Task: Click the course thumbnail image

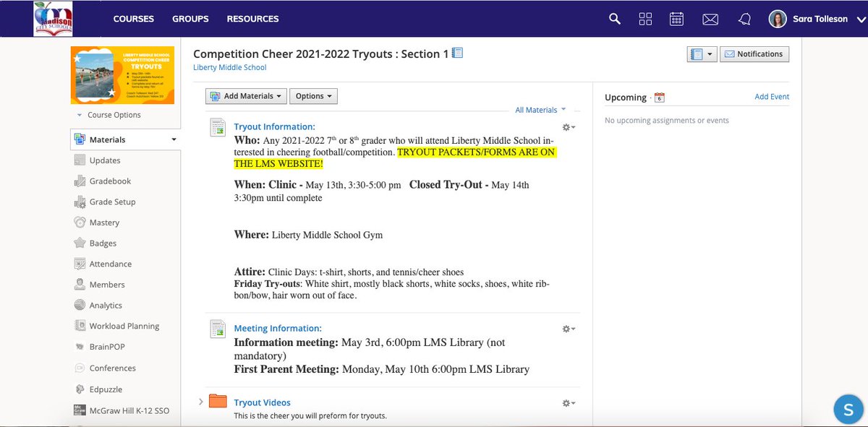Action: 122,74
